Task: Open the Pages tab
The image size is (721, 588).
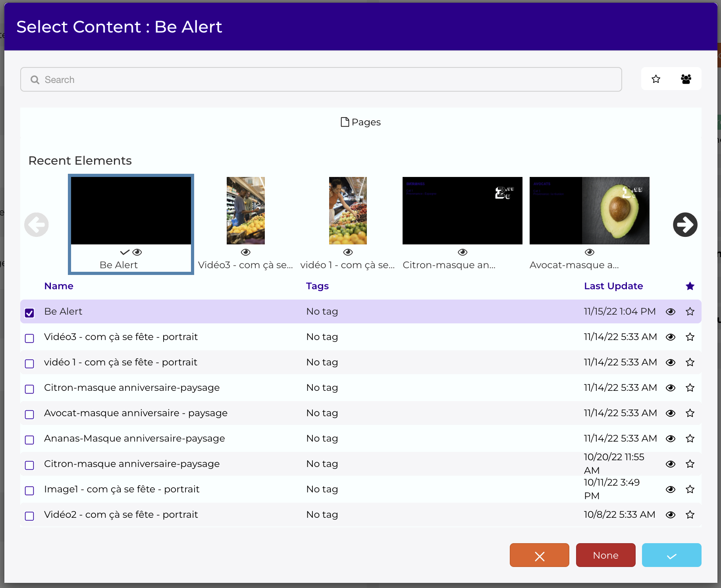Action: [360, 122]
